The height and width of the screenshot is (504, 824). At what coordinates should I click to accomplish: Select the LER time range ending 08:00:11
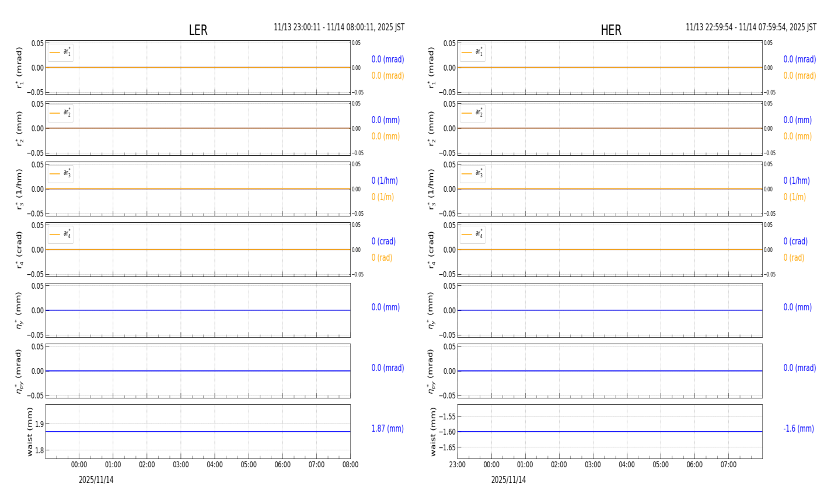[339, 27]
